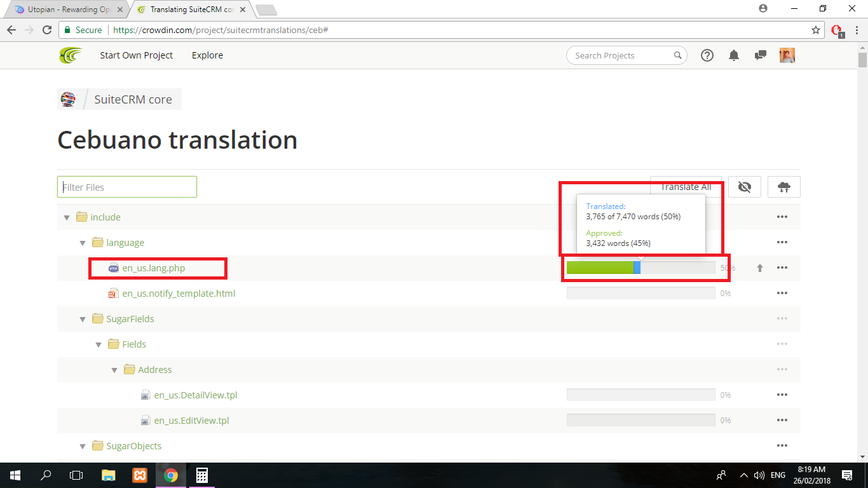The image size is (868, 488).
Task: Collapse the SugarObjects folder
Action: point(83,446)
